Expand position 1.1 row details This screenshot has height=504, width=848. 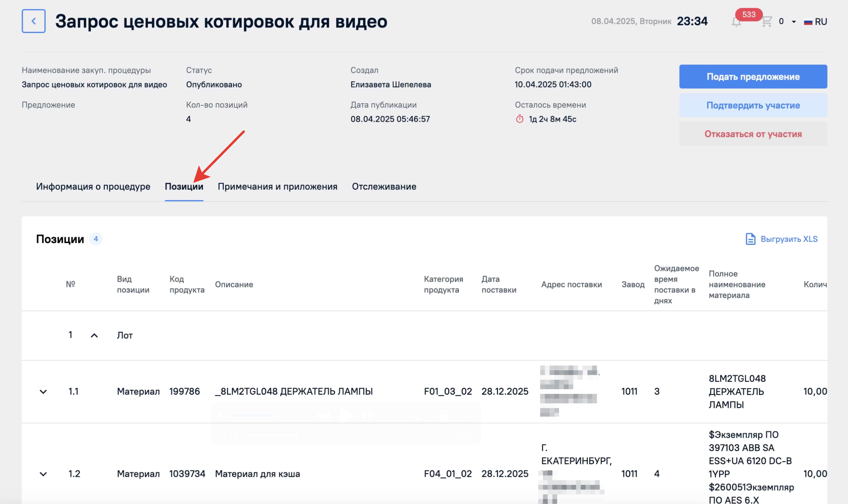pyautogui.click(x=43, y=391)
